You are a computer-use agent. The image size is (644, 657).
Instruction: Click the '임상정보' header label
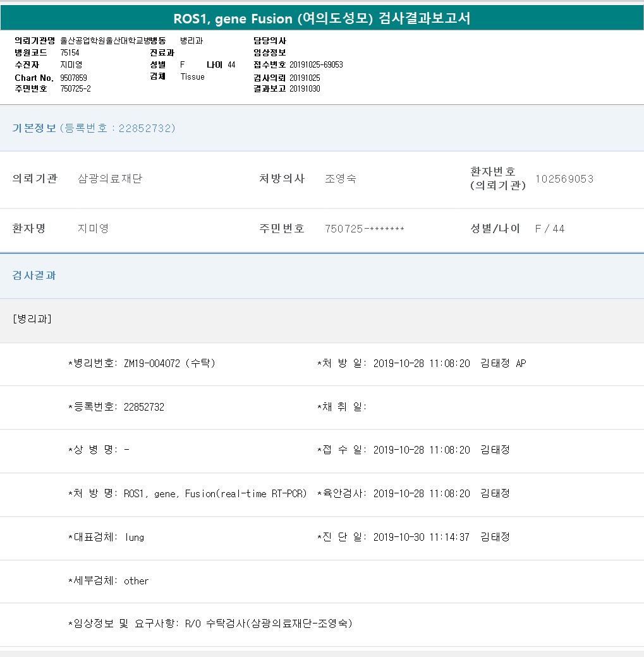click(270, 52)
